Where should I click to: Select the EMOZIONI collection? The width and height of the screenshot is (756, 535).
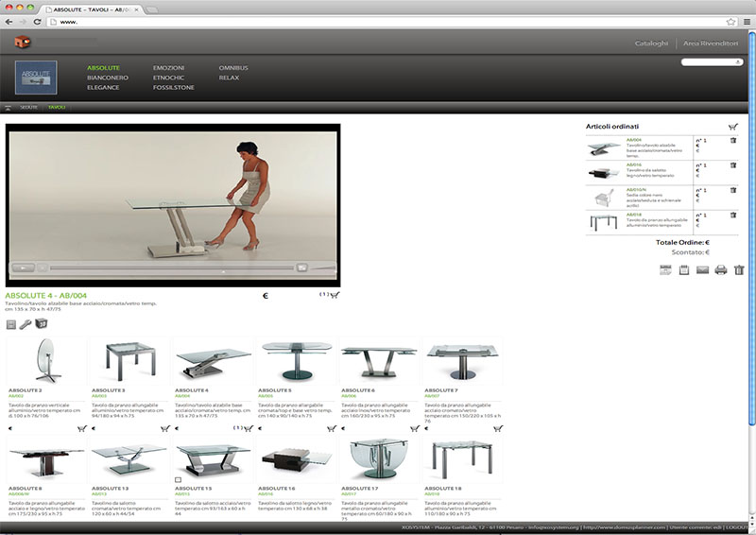169,68
